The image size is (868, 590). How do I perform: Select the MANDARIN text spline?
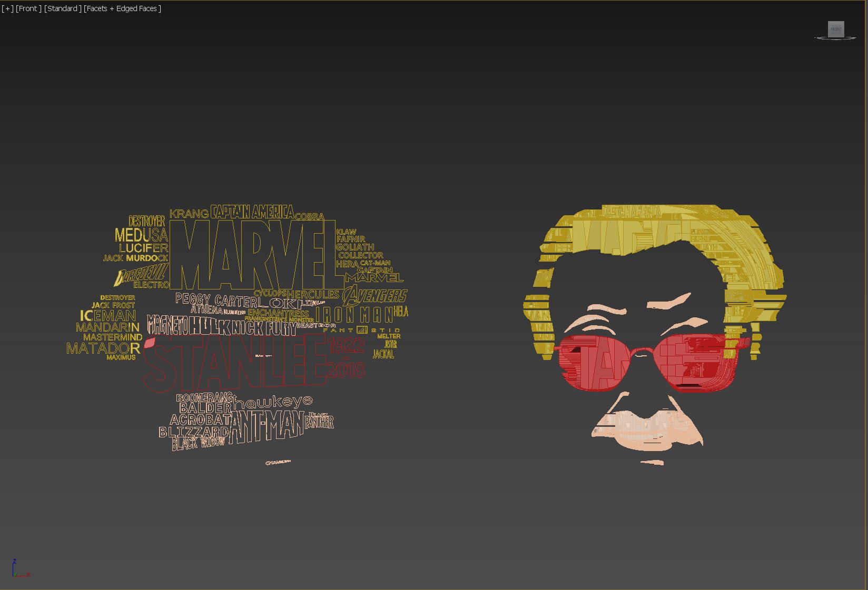pos(107,327)
